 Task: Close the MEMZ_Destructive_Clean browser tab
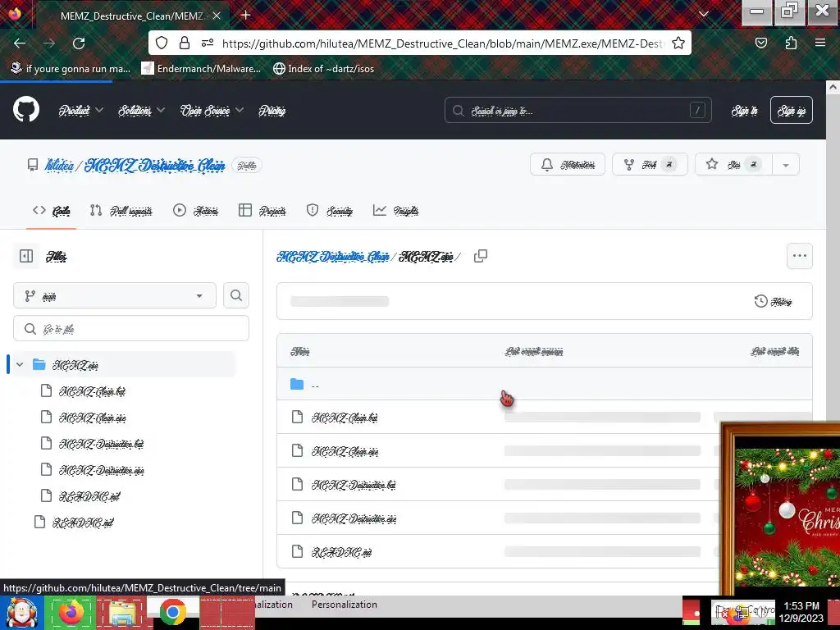217,16
